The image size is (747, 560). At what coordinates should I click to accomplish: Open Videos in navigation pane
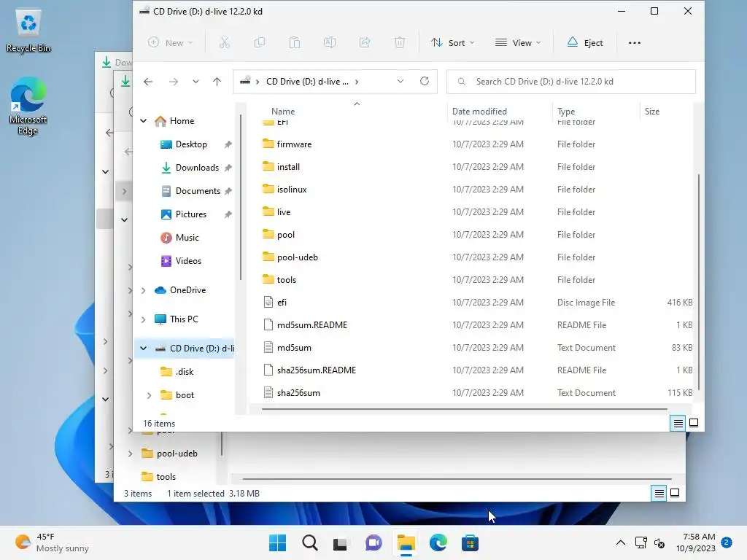tap(188, 261)
